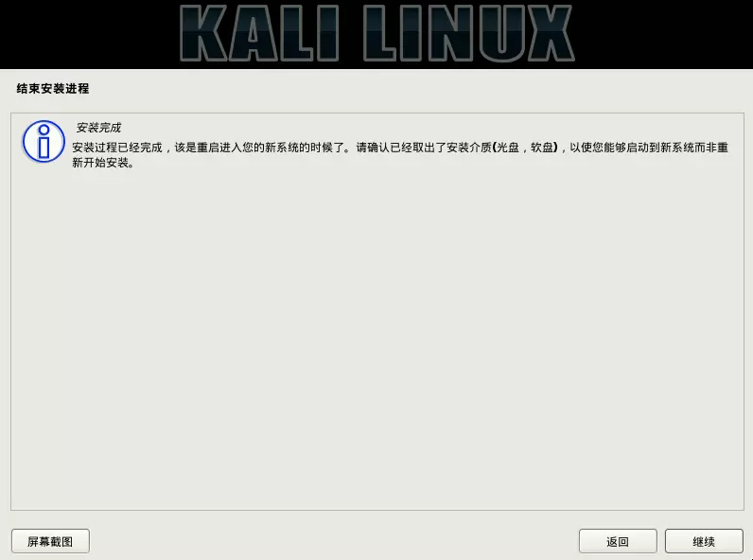Click empty area inside message panel
The width and height of the screenshot is (753, 560).
click(377, 336)
